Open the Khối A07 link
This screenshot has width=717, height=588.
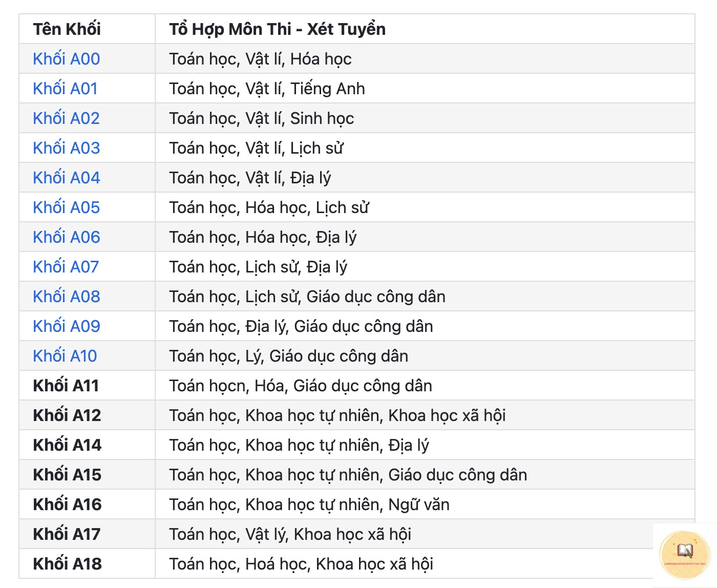point(66,267)
